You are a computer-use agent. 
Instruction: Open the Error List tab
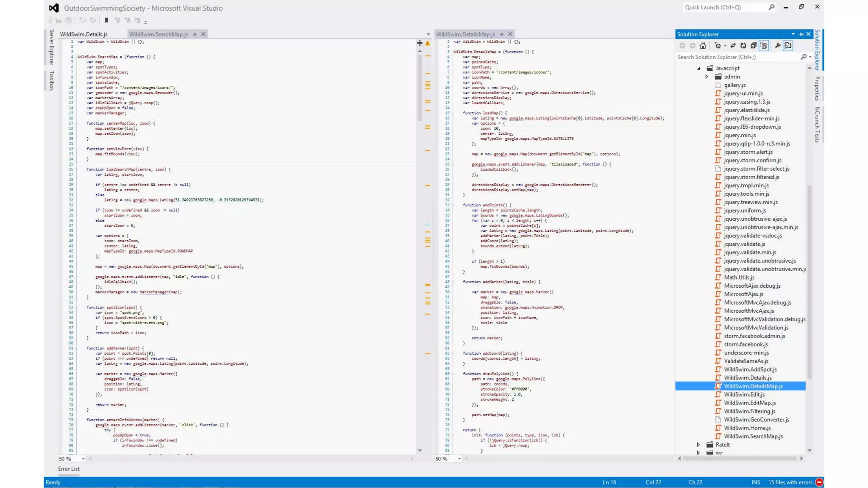[x=69, y=469]
